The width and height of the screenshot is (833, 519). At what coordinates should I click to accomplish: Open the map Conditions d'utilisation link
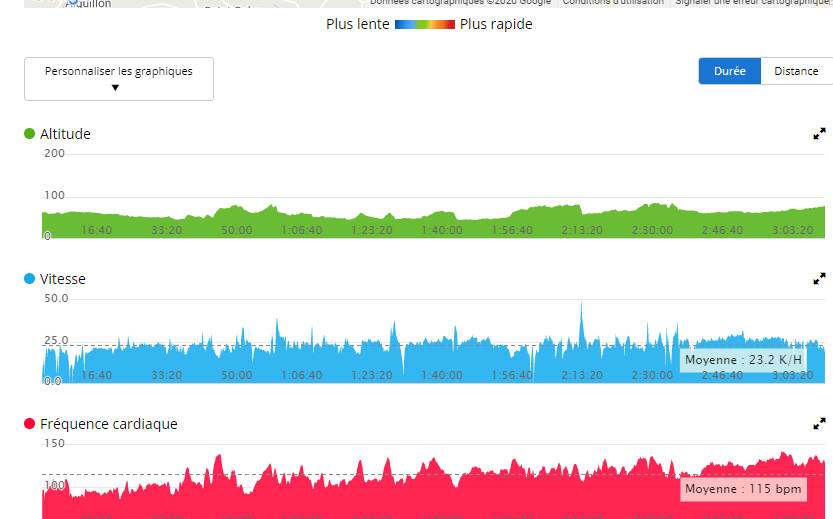click(x=613, y=2)
